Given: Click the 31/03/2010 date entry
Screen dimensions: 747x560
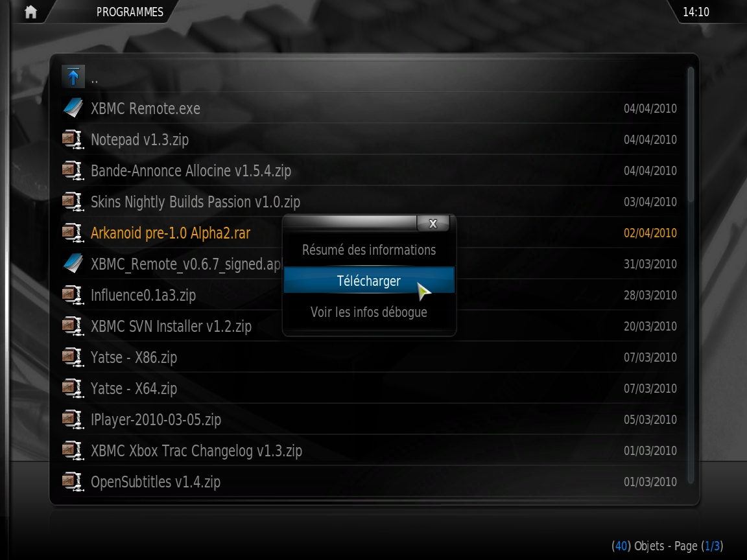Looking at the screenshot, I should point(650,264).
